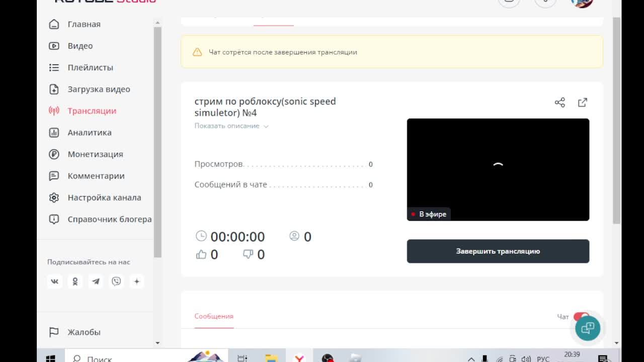Open the VK social network icon

pos(55,282)
